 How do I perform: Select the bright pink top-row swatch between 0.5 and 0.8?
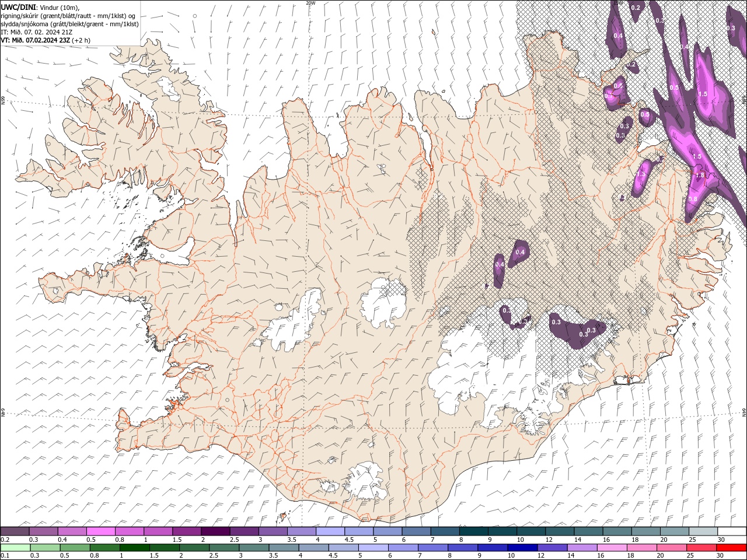pos(100,531)
